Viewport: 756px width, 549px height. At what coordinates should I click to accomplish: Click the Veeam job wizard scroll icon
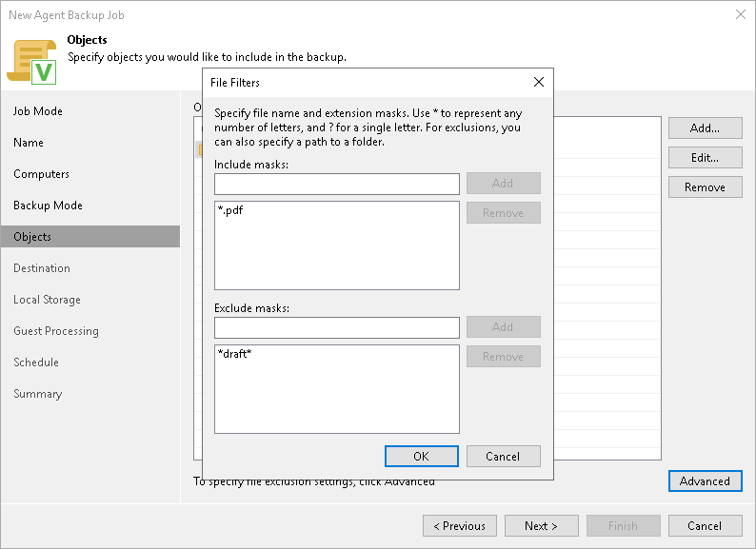pyautogui.click(x=31, y=62)
